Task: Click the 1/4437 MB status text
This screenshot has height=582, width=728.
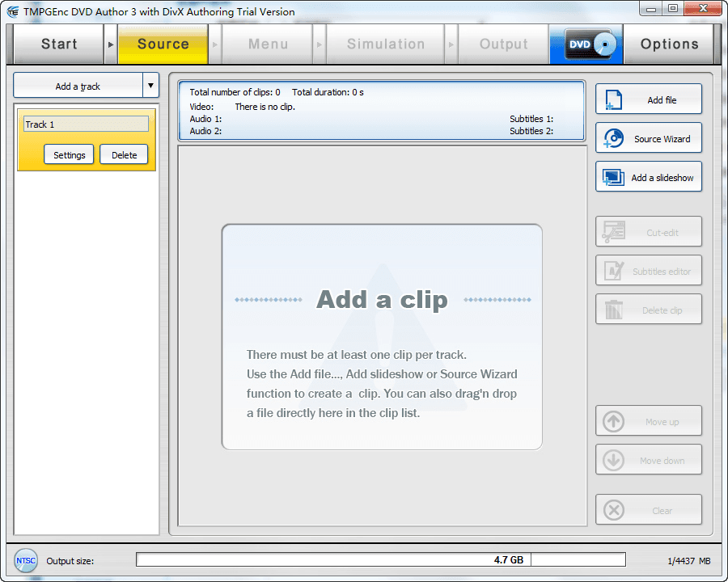Action: coord(689,561)
